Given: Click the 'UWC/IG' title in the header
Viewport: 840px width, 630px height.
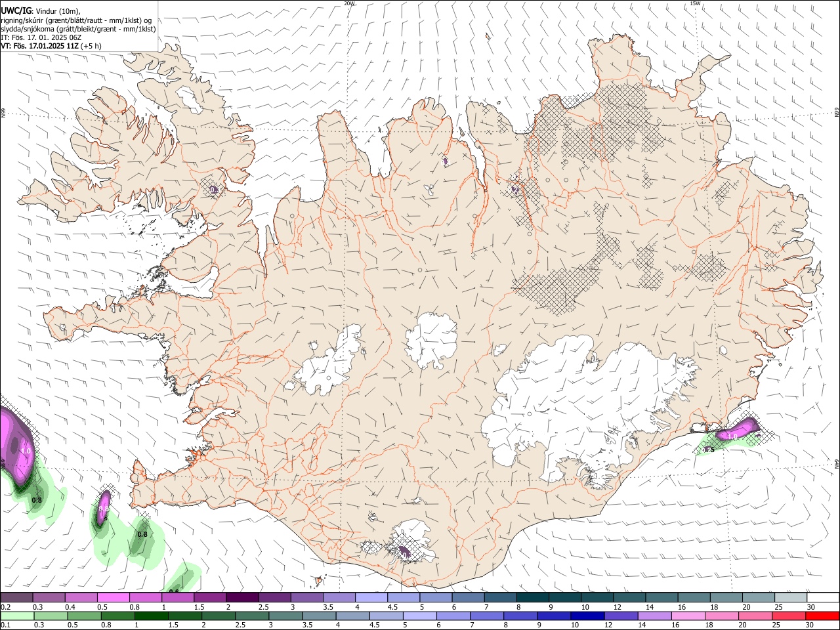Looking at the screenshot, I should (16, 10).
